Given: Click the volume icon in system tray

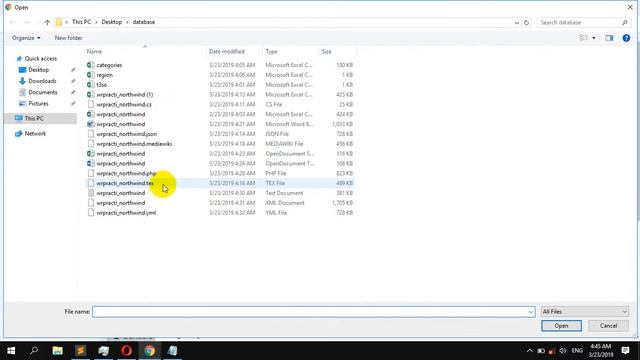Looking at the screenshot, I should click(x=563, y=351).
